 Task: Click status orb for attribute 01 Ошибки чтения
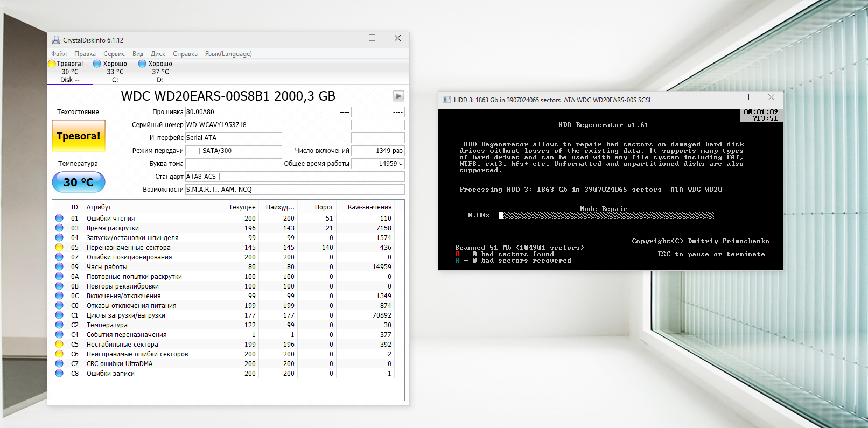[x=59, y=218]
